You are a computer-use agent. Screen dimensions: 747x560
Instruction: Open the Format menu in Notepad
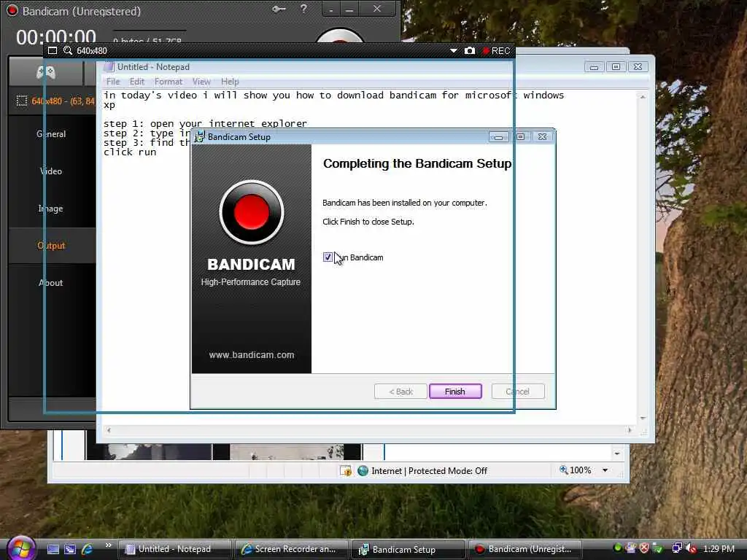(x=169, y=82)
